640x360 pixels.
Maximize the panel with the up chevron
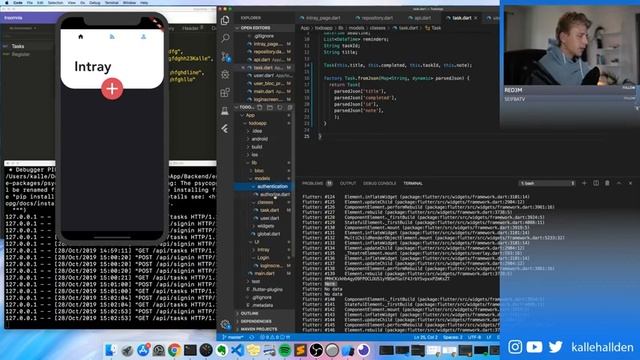[x=619, y=183]
